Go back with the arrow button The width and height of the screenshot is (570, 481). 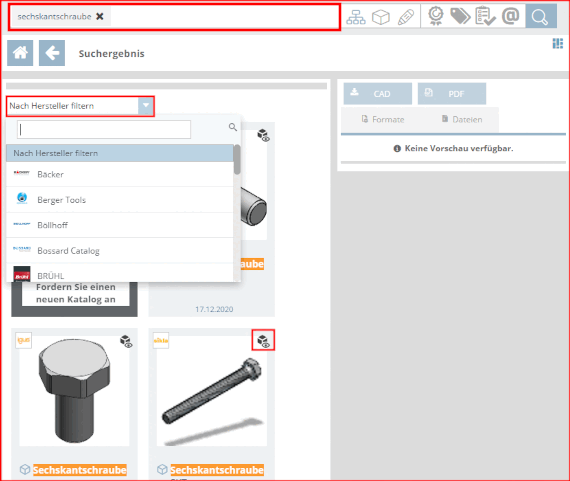(x=52, y=53)
